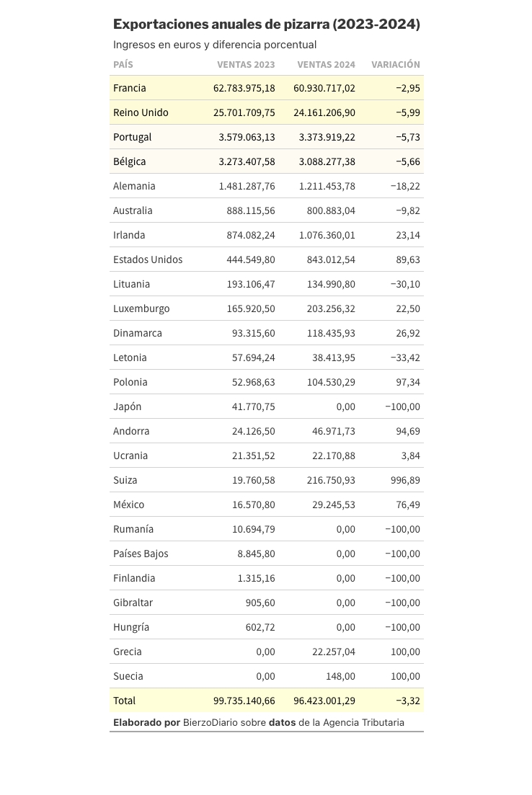Select the Países Bajos row label
The width and height of the screenshot is (532, 795).
pyautogui.click(x=141, y=554)
